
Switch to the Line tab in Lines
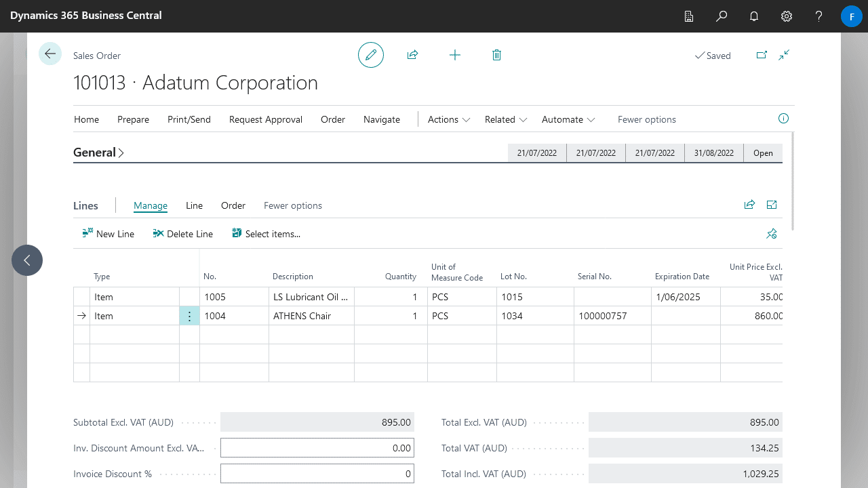coord(194,205)
